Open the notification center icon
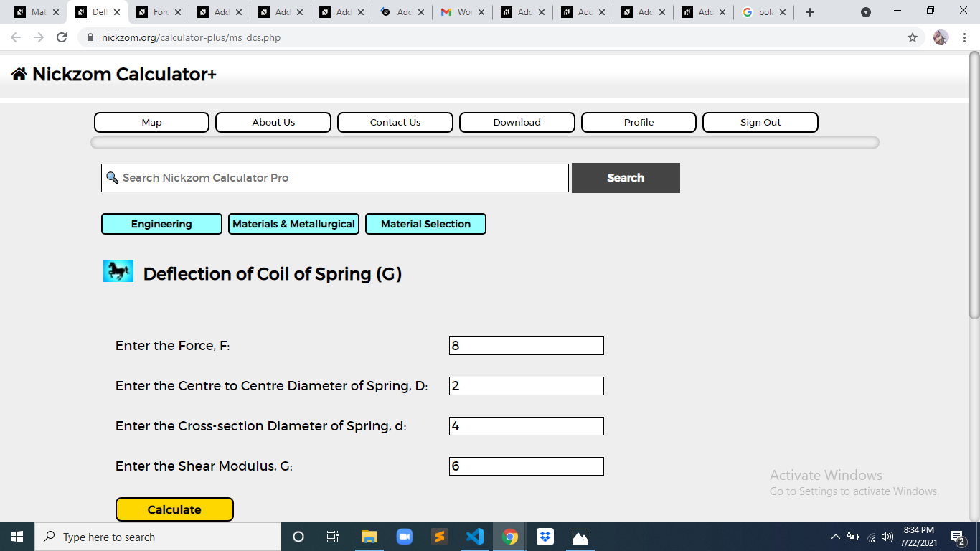980x551 pixels. click(x=958, y=537)
